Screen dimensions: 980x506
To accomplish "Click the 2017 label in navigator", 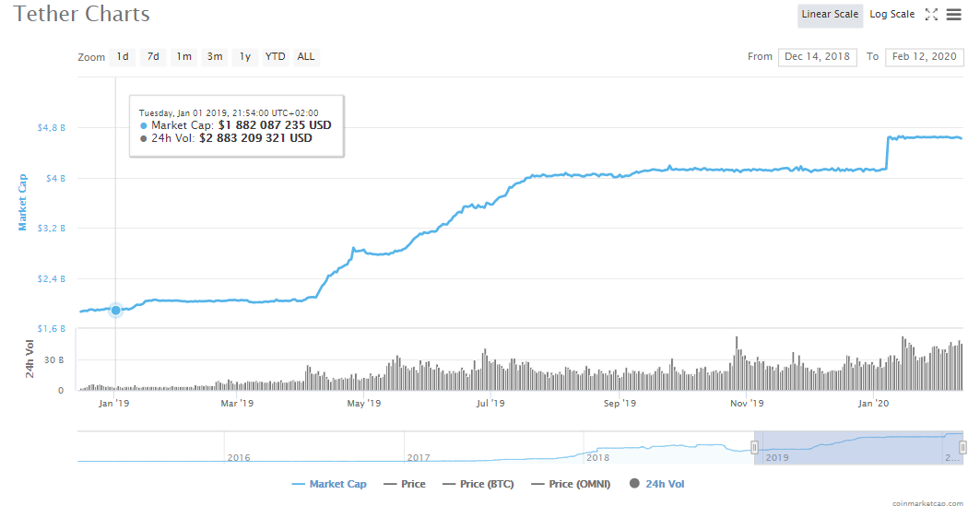I will click(x=419, y=458).
